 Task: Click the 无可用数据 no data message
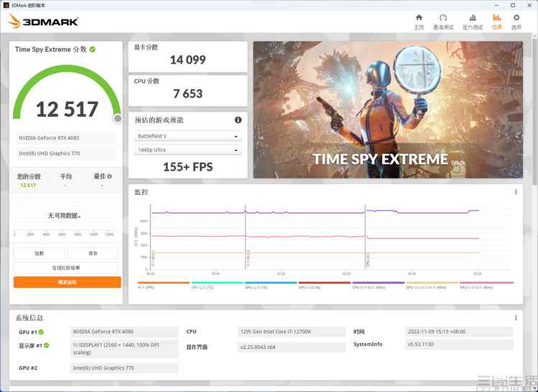(x=65, y=216)
